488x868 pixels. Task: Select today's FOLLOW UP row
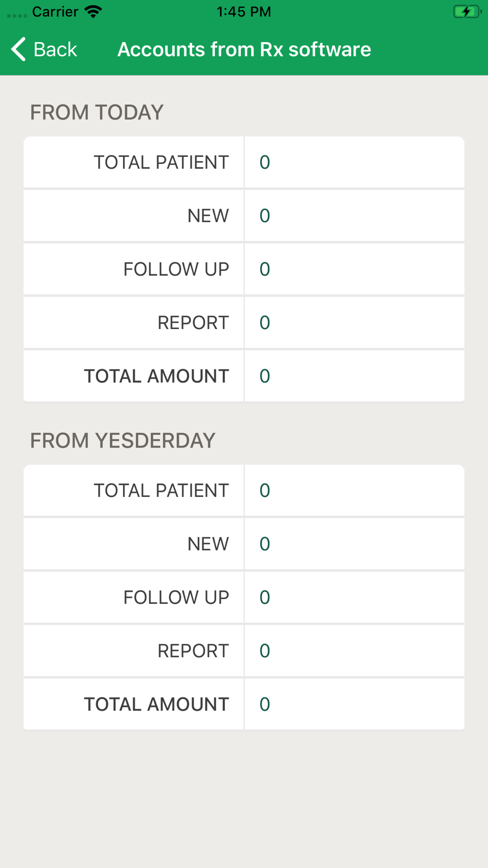point(244,269)
